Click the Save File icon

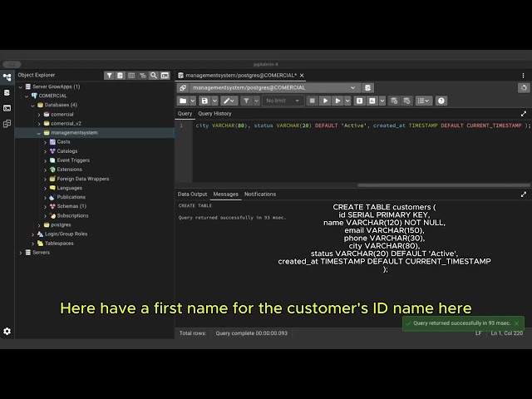click(x=204, y=101)
